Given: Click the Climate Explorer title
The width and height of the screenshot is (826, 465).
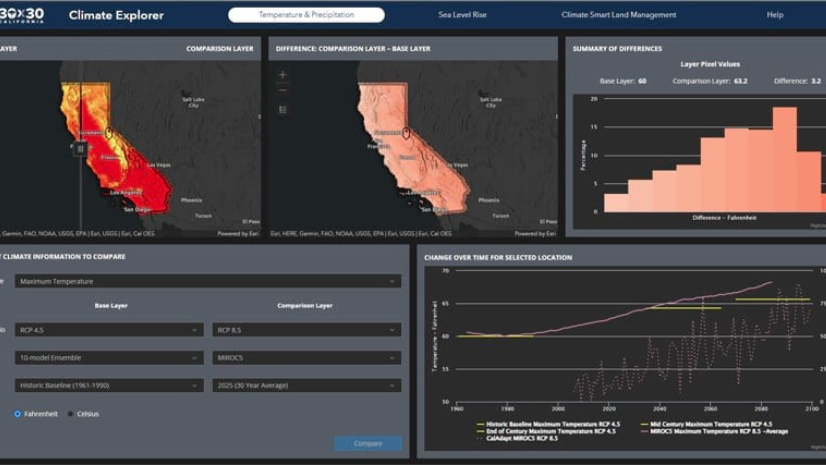Looking at the screenshot, I should (116, 15).
